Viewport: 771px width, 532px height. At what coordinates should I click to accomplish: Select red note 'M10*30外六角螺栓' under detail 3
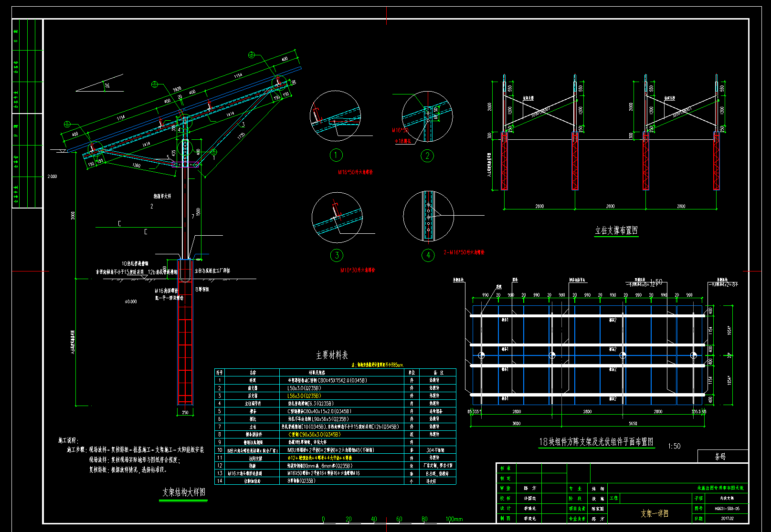point(358,270)
